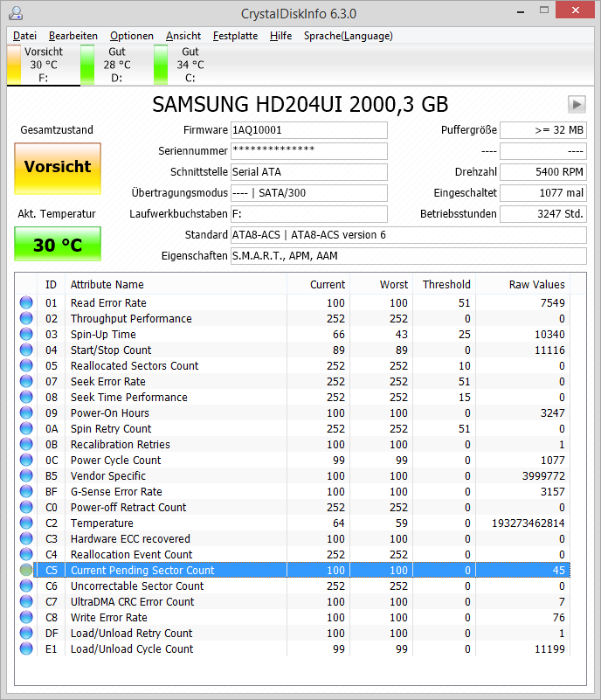Screen dimensions: 601x700
Task: Click the Drehzahl 5400 RPM field
Action: (543, 172)
